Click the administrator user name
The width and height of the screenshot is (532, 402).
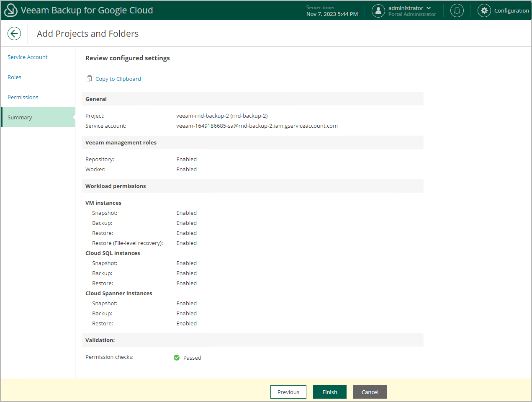click(406, 8)
